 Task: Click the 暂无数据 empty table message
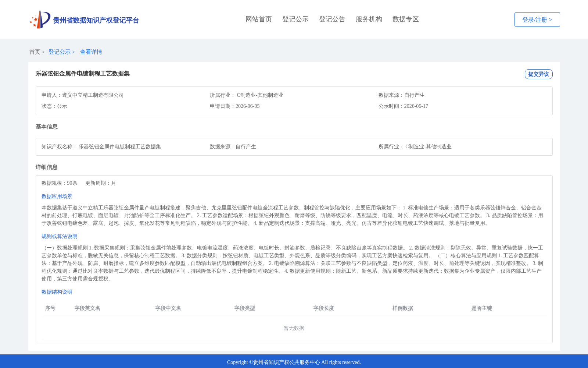point(294,328)
